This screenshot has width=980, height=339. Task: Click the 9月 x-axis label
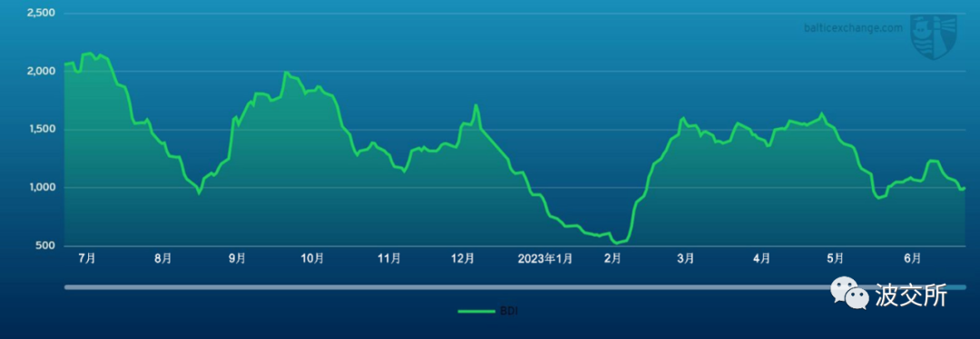[x=237, y=259]
